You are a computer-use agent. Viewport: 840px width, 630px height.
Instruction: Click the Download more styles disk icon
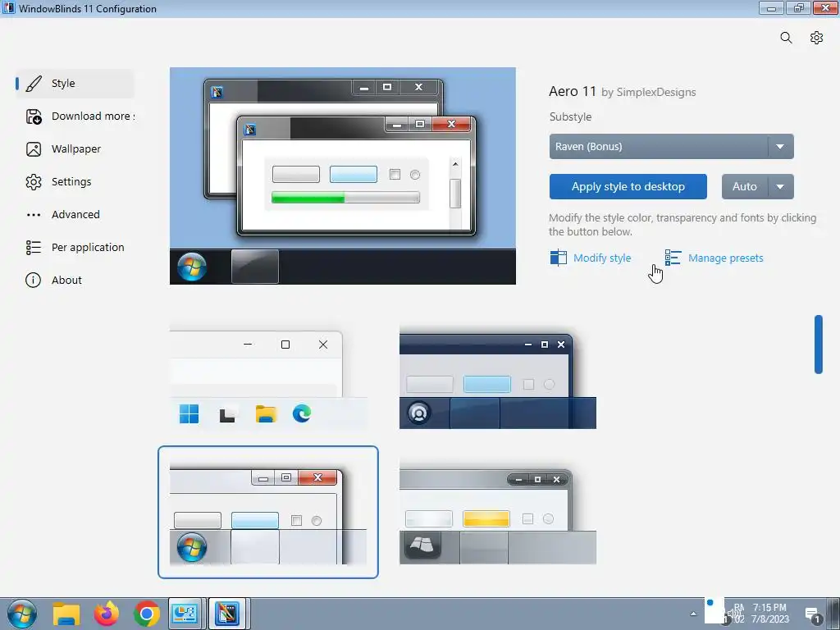(33, 116)
